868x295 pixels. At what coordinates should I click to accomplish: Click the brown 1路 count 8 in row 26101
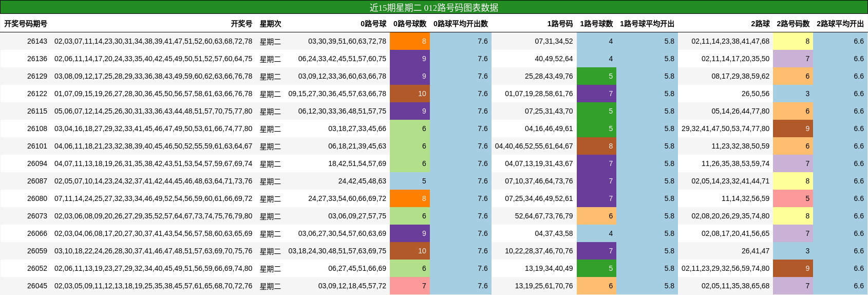[596, 146]
